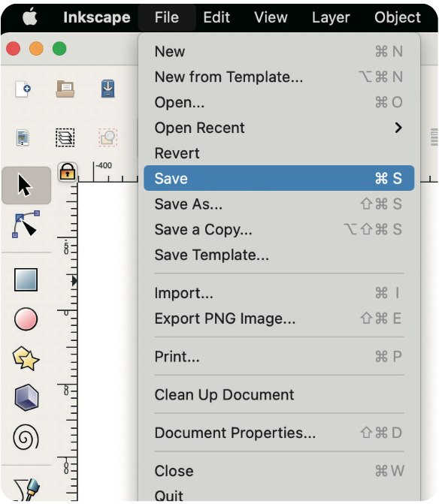Screen dimensions: 439x504
Task: Choose Export PNG Image... option
Action: click(x=279, y=318)
